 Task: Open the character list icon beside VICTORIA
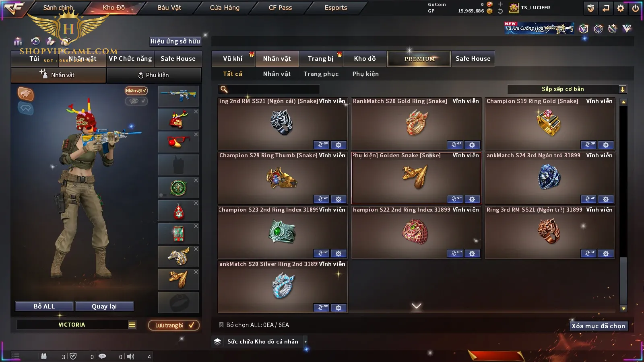point(132,325)
